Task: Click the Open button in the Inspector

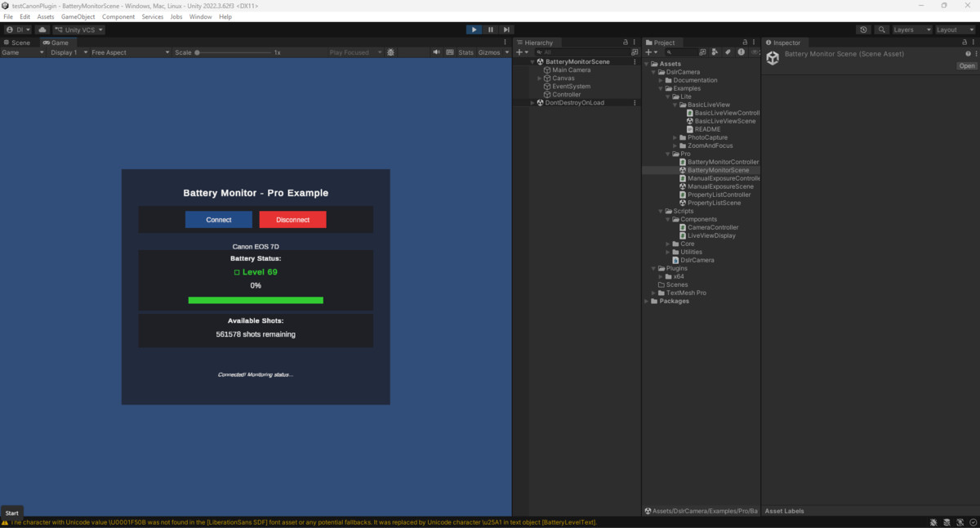Action: point(967,66)
